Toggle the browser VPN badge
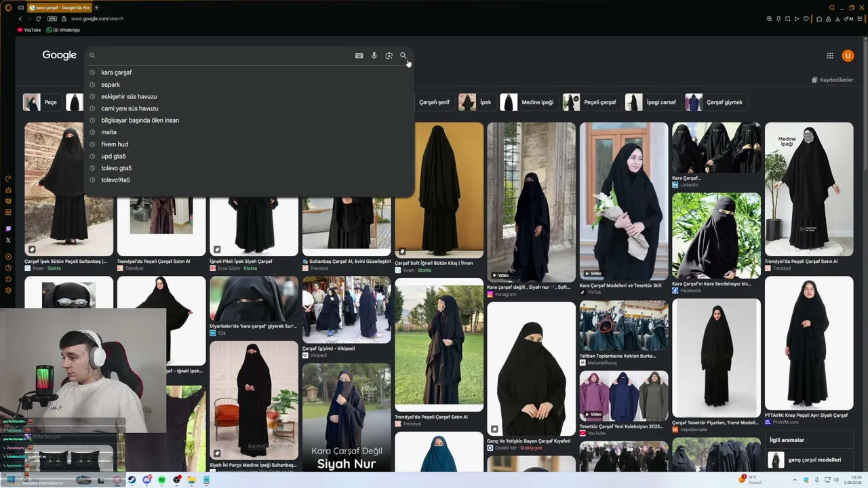This screenshot has width=868, height=488. point(52,19)
